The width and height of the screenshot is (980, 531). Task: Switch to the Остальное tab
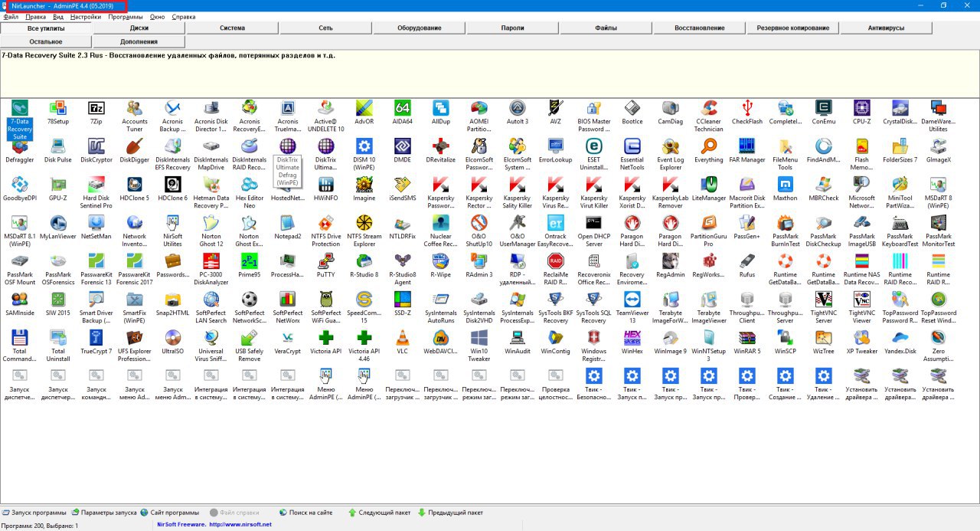46,41
